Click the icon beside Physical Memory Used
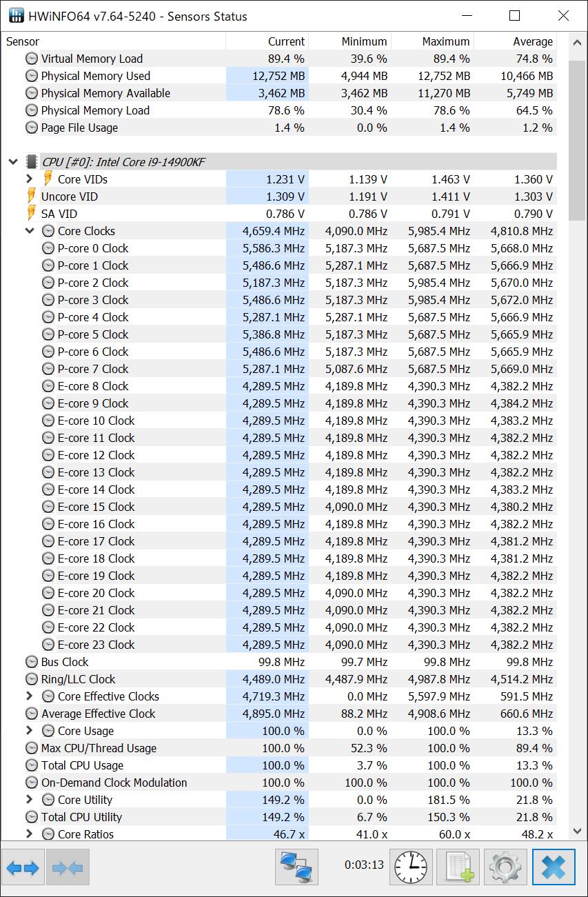588x897 pixels. click(x=32, y=76)
